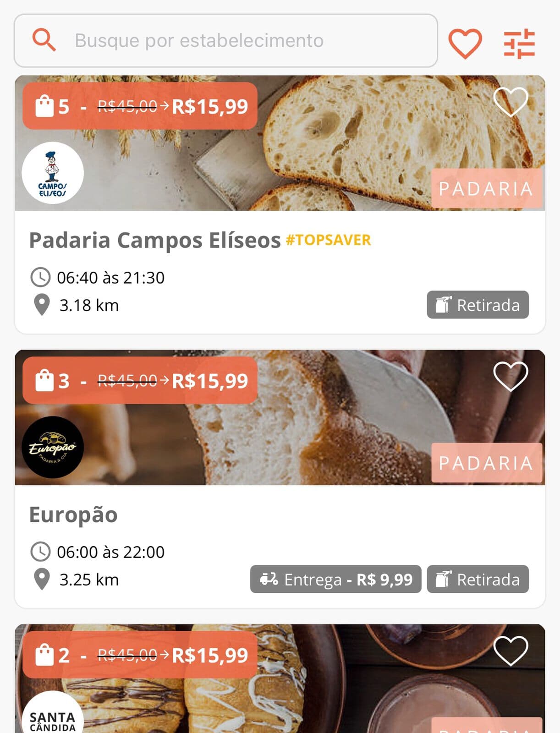This screenshot has height=733, width=560.
Task: Tap PADARIA label on Europão photo
Action: click(x=486, y=463)
